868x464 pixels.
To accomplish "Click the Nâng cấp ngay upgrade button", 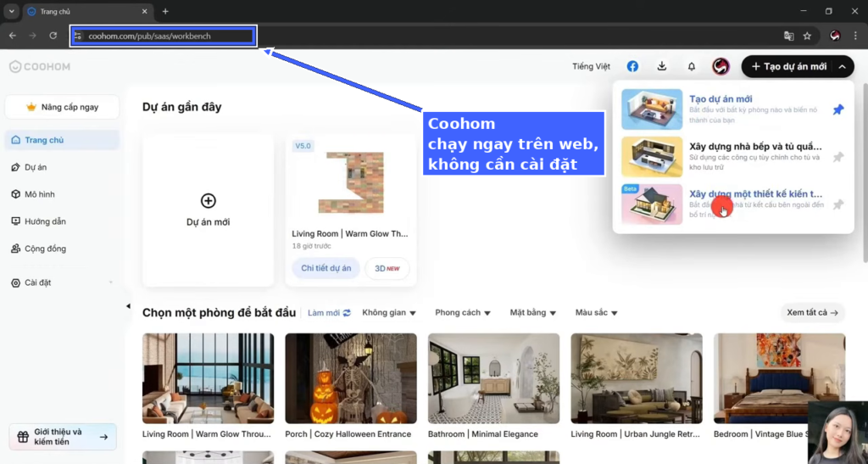I will [x=62, y=107].
